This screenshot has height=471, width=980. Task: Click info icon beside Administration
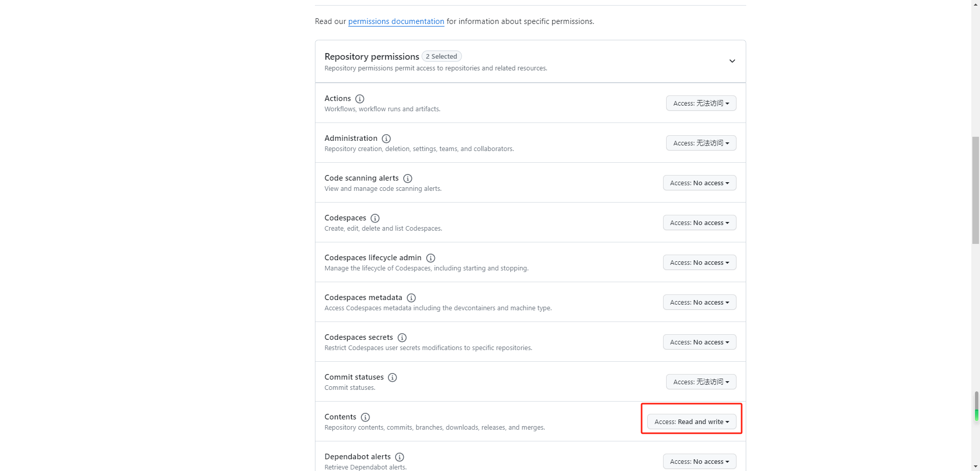(x=386, y=138)
